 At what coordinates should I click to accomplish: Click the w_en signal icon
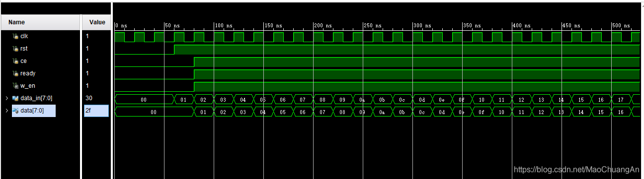pos(15,86)
